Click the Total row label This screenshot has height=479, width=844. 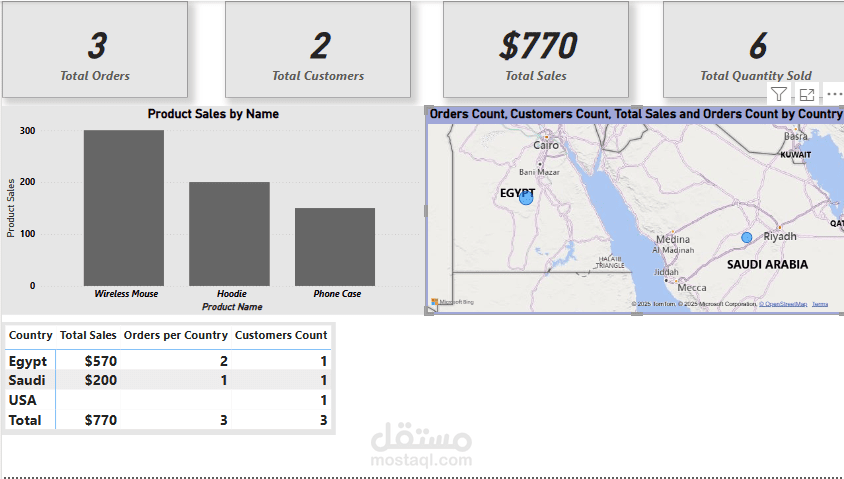pyautogui.click(x=25, y=420)
